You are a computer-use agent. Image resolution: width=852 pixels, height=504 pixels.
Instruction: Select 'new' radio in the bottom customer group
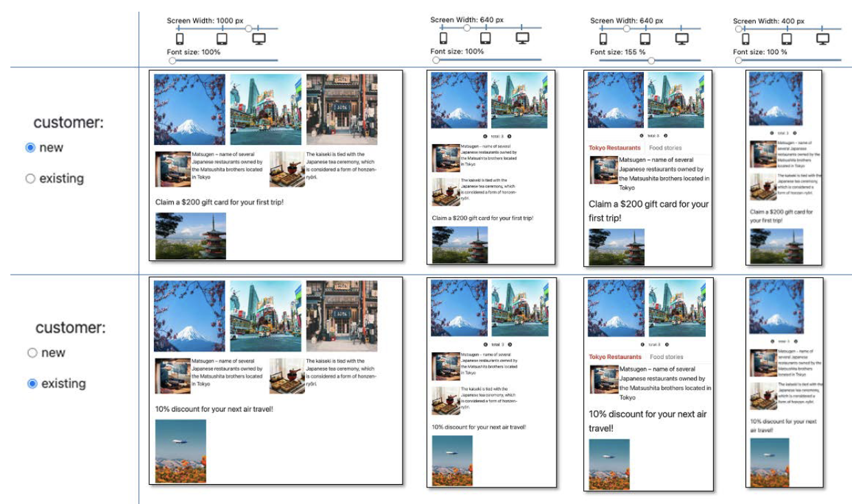tap(32, 353)
